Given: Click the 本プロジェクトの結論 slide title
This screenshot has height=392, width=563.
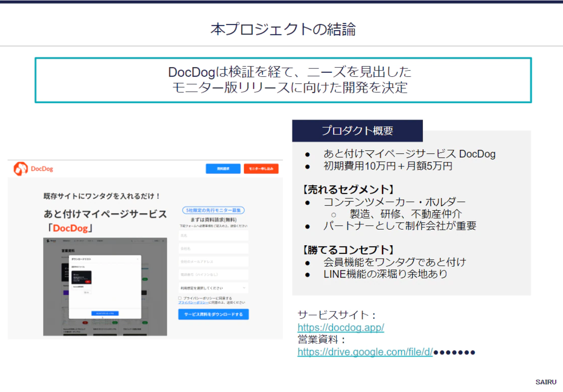Looking at the screenshot, I should 283,29.
